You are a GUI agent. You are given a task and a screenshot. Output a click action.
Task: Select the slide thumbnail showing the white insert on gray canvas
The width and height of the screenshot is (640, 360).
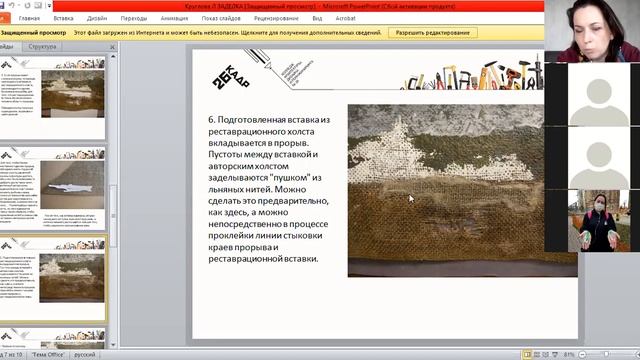pos(52,188)
